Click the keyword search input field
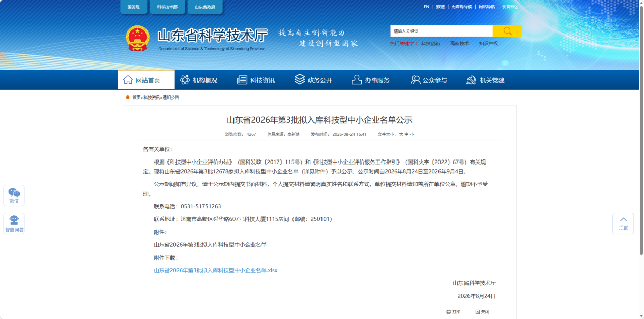Viewport: 644px width, 319px height. point(442,31)
